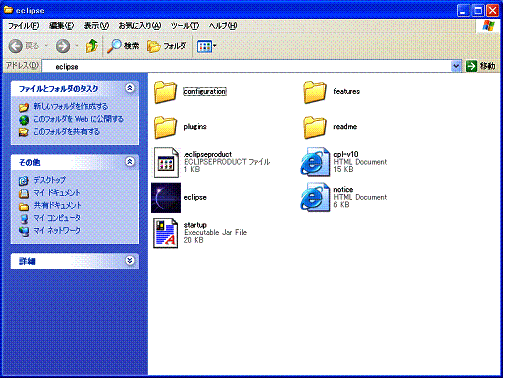Viewport: 505px width, 378px height.
Task: Select the cpl-v10 HTML document icon
Action: click(315, 162)
